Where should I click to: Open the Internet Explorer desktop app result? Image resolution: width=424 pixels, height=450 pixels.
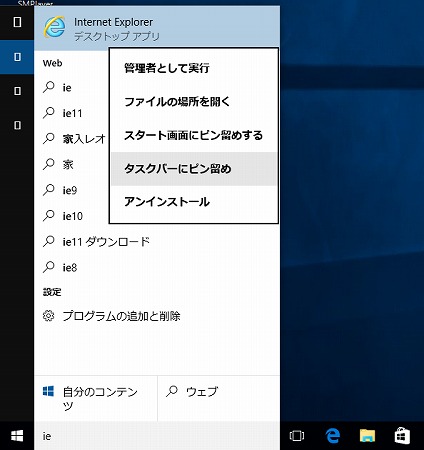click(x=157, y=28)
